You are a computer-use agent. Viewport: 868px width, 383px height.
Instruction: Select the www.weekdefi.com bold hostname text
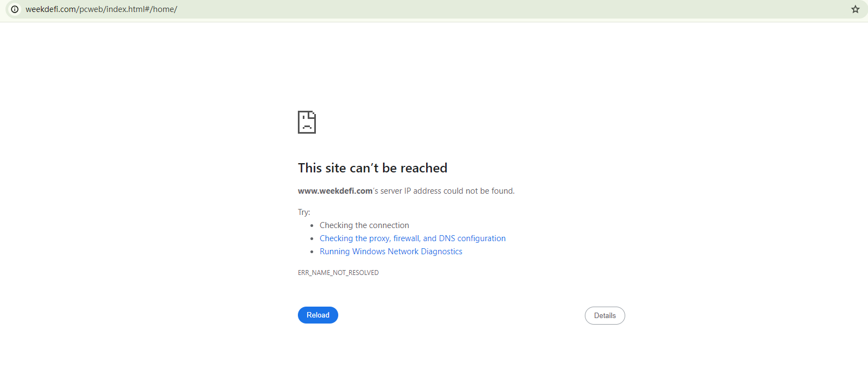coord(335,191)
